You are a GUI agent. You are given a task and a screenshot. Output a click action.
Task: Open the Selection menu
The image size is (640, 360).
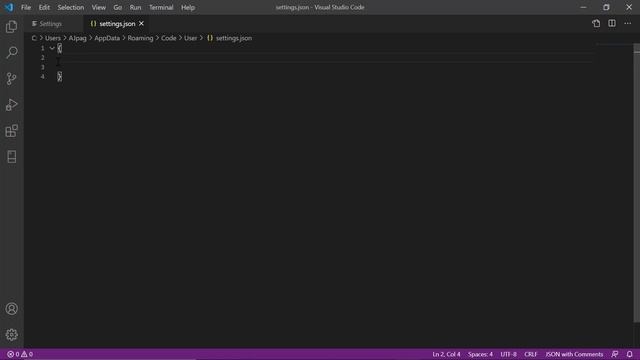71,7
